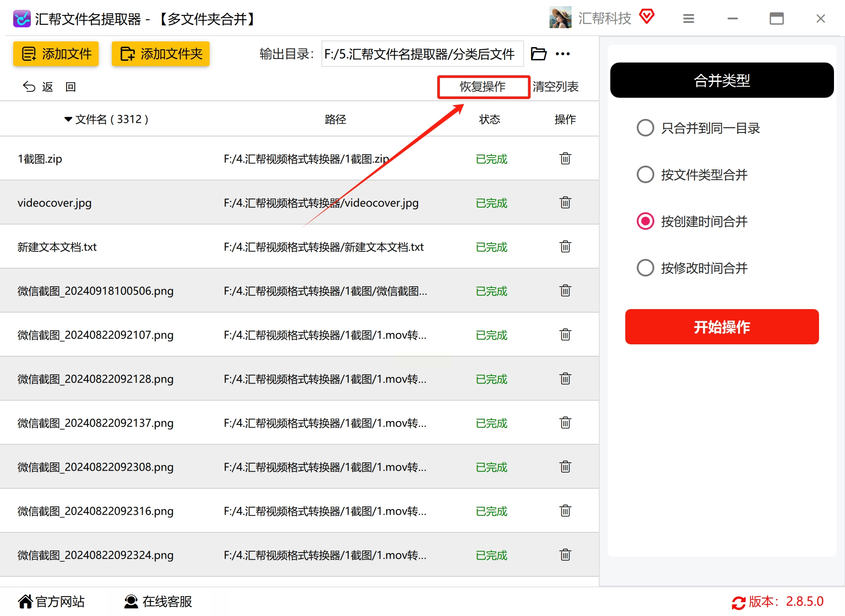This screenshot has width=845, height=616.
Task: Start merging with 开始操作 button
Action: point(722,327)
